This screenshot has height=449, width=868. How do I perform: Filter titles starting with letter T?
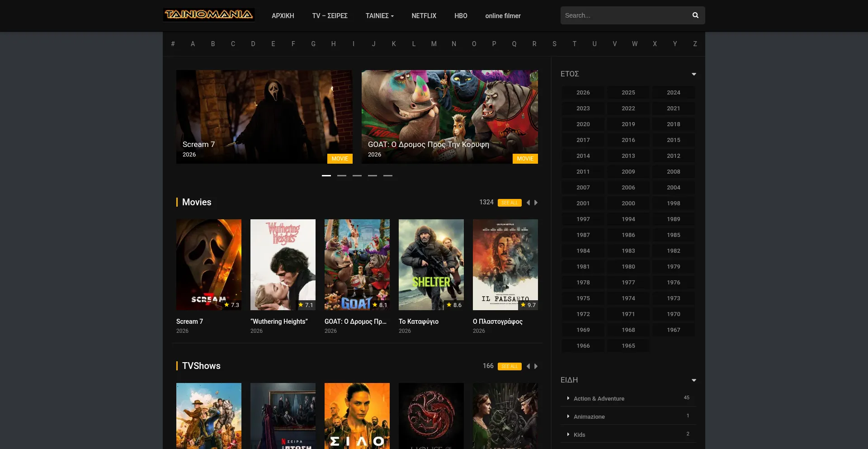coord(575,44)
